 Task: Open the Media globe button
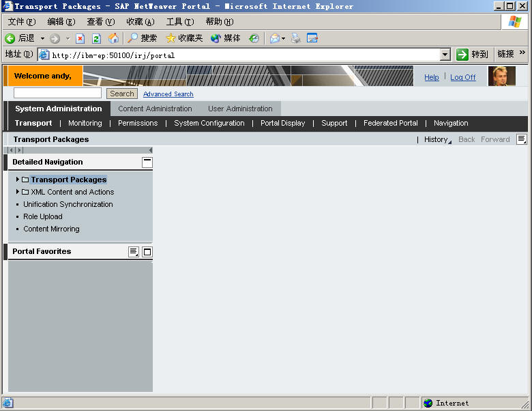tap(226, 38)
